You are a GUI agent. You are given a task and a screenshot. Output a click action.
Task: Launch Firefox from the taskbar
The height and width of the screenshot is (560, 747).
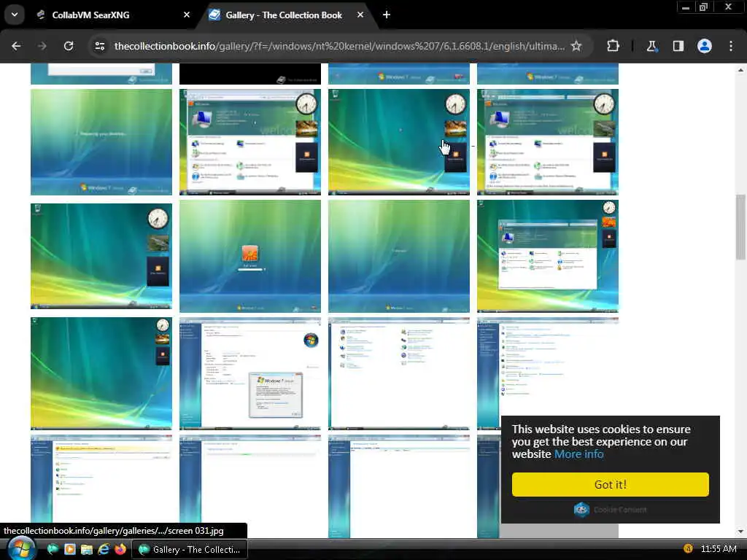(x=120, y=550)
